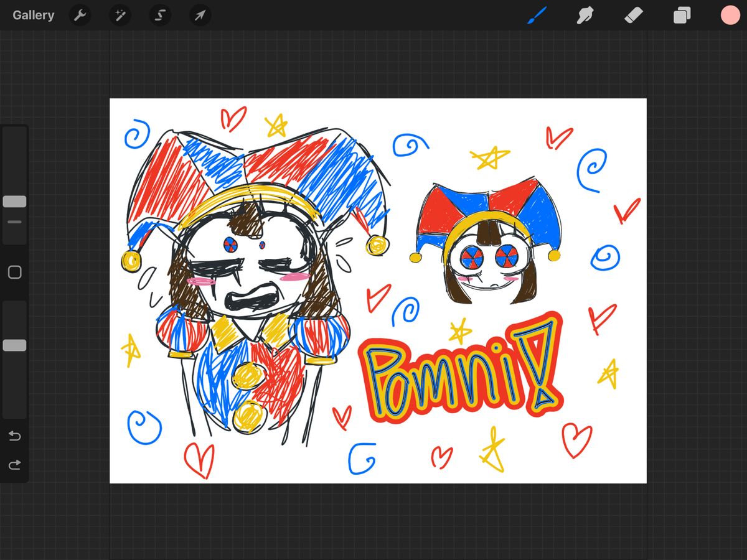Redo the last undone stroke

click(14, 464)
